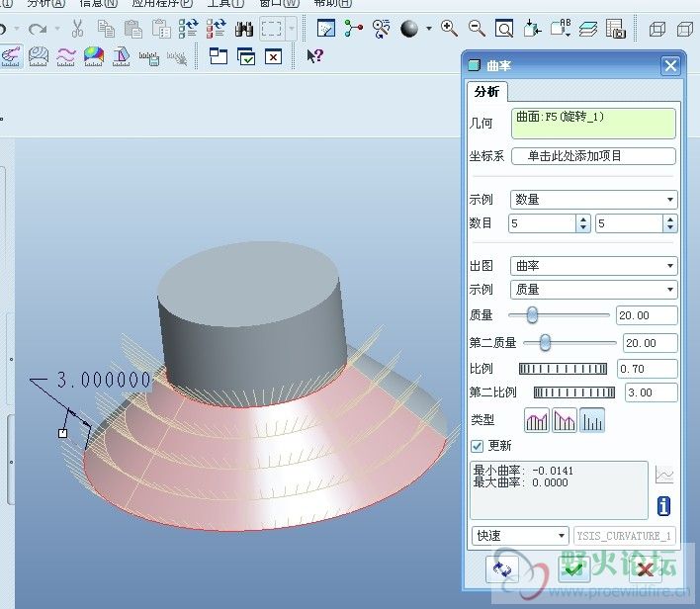Select the 分析 tab in dialog

click(x=486, y=92)
